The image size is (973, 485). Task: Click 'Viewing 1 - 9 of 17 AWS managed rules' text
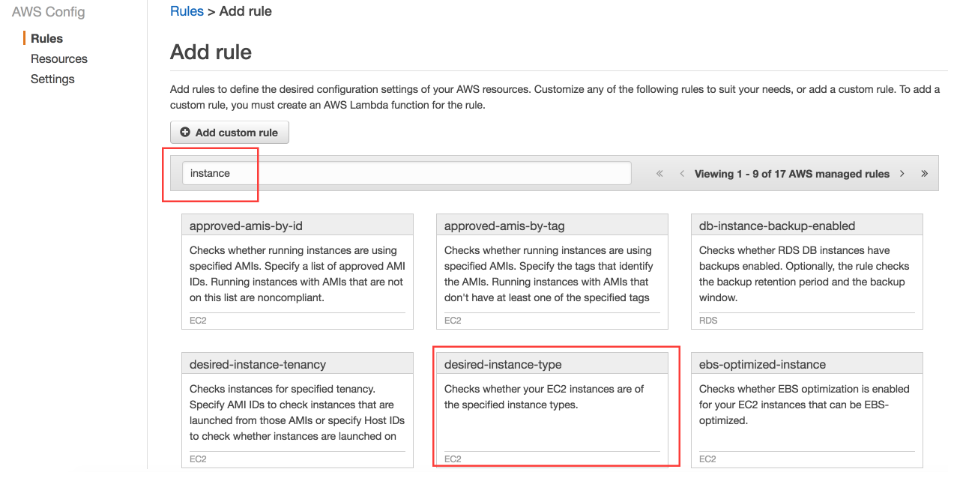click(791, 174)
